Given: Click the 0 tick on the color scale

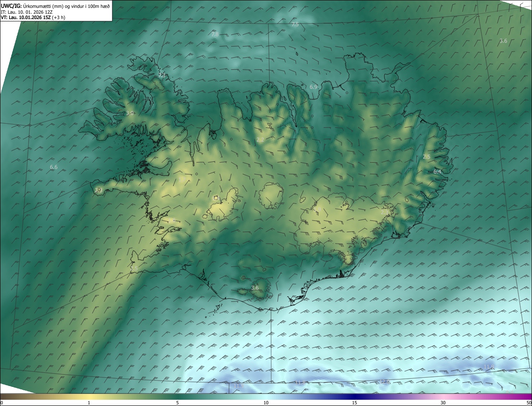Looking at the screenshot, I should (2, 403).
